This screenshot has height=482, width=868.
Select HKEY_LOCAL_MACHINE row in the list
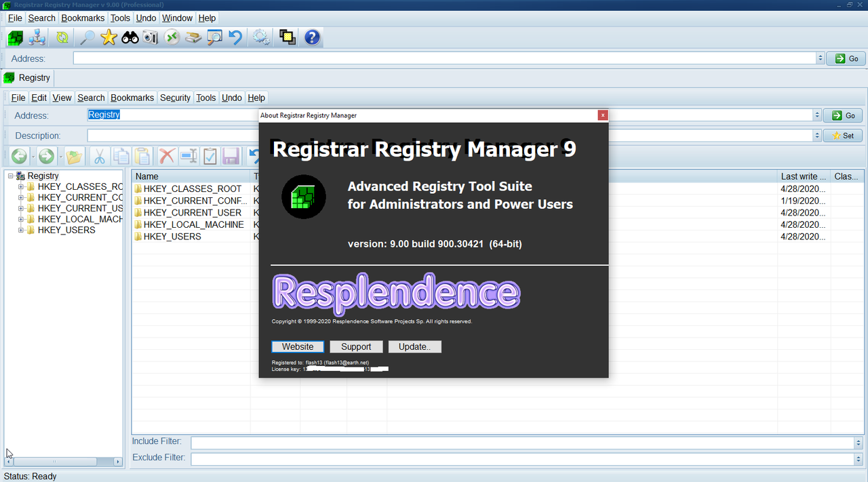tap(498, 224)
